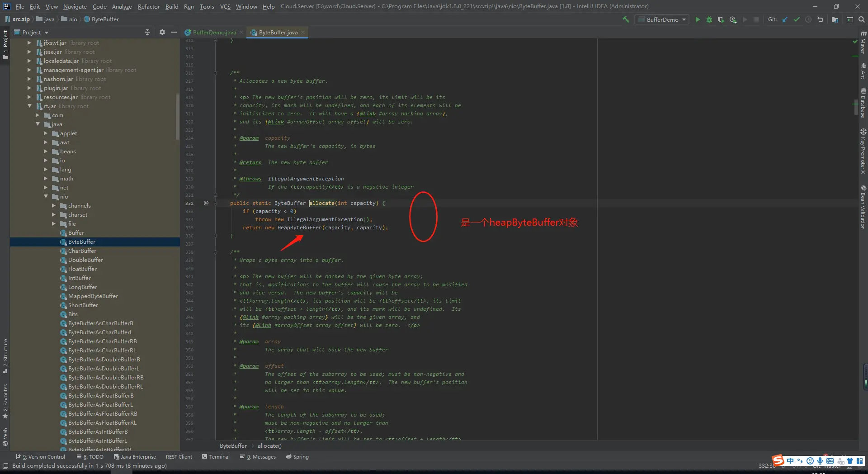Expand the lang package node

pos(46,170)
